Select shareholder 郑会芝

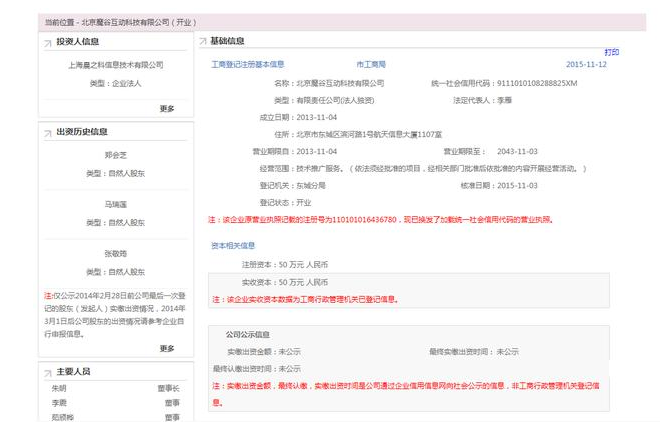(116, 155)
